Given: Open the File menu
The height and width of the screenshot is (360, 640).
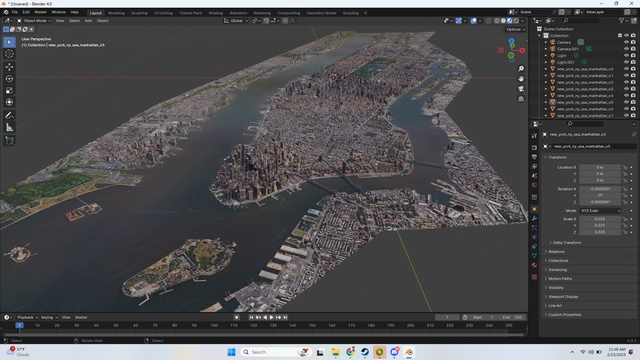Looking at the screenshot, I should 15,12.
